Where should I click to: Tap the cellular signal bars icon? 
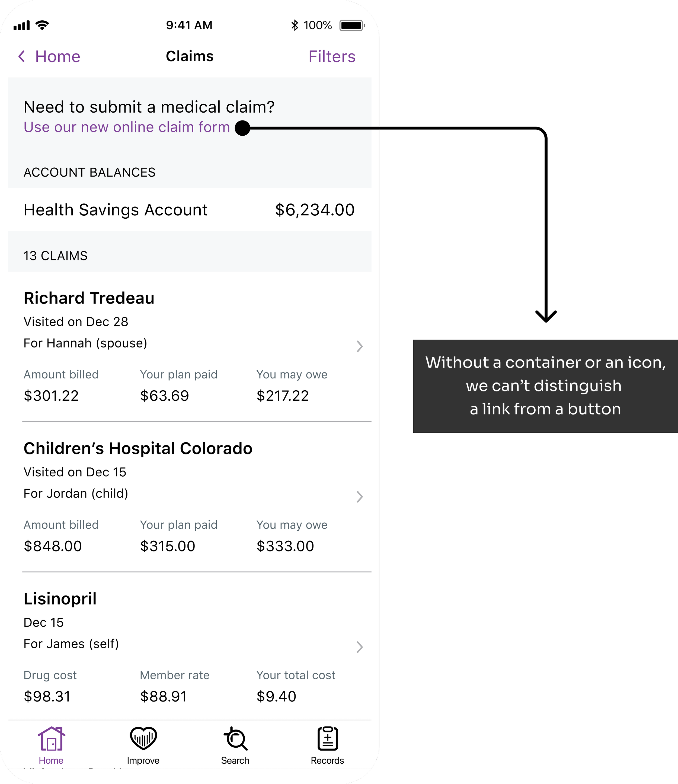pos(22,26)
